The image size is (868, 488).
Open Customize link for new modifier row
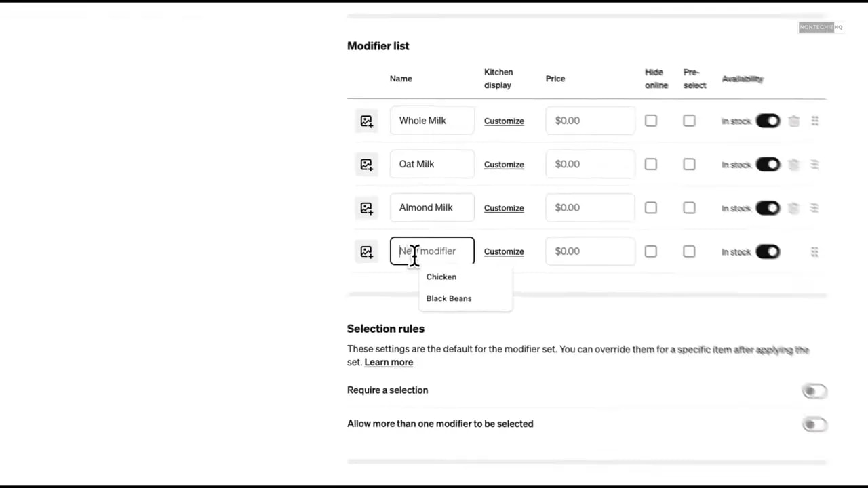tap(504, 251)
